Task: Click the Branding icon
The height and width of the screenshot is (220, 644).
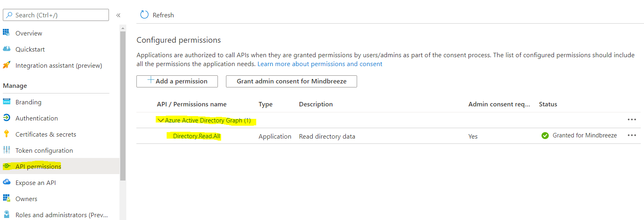Action: pyautogui.click(x=6, y=102)
